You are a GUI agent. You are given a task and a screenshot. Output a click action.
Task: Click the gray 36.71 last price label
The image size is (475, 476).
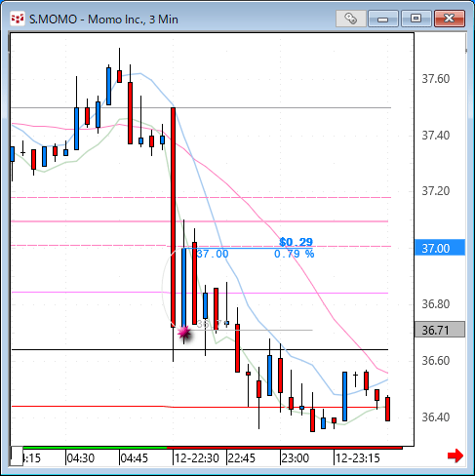click(x=440, y=330)
